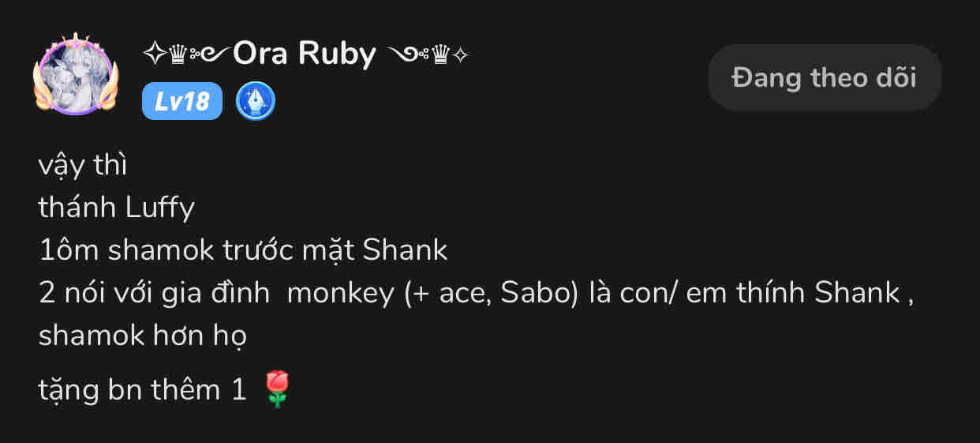Open the profile via the Ora Ruby username
This screenshot has width=980, height=443.
coord(305,54)
